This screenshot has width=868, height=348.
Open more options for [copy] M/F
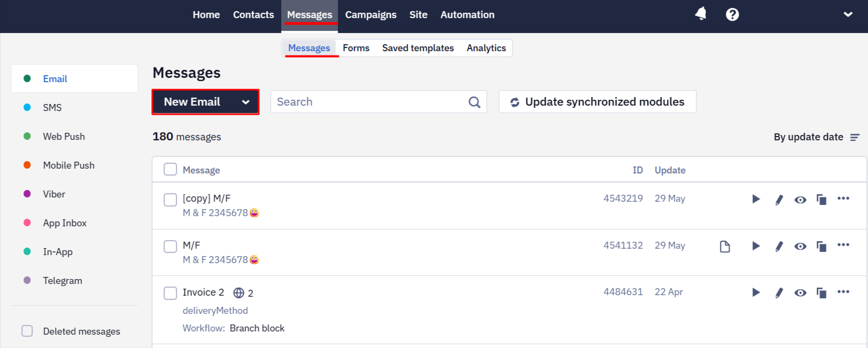[x=843, y=198]
